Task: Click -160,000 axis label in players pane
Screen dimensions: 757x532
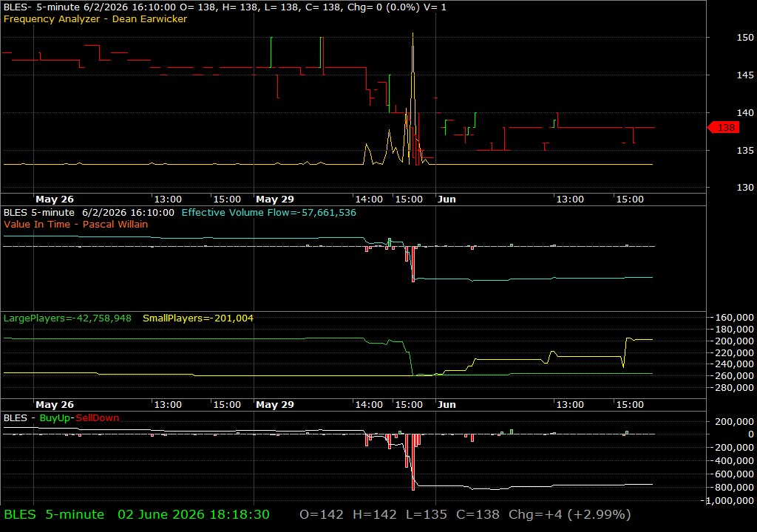Action: [x=733, y=318]
